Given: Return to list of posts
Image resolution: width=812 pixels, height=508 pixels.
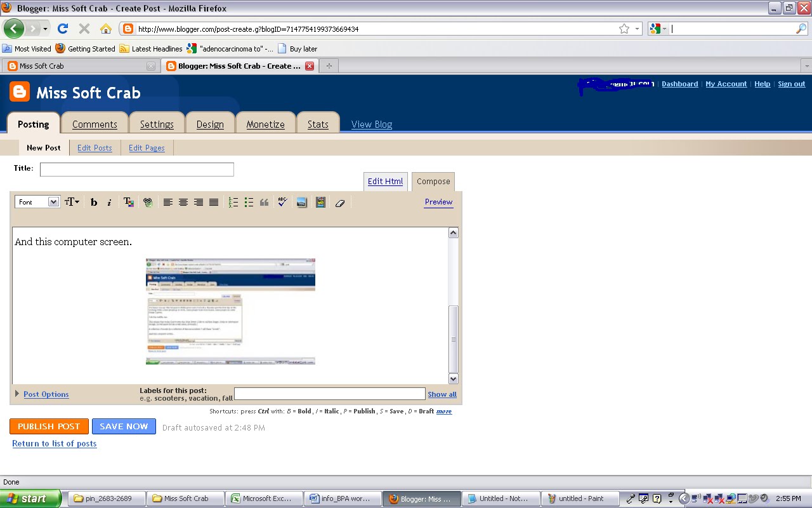Looking at the screenshot, I should click(x=55, y=444).
